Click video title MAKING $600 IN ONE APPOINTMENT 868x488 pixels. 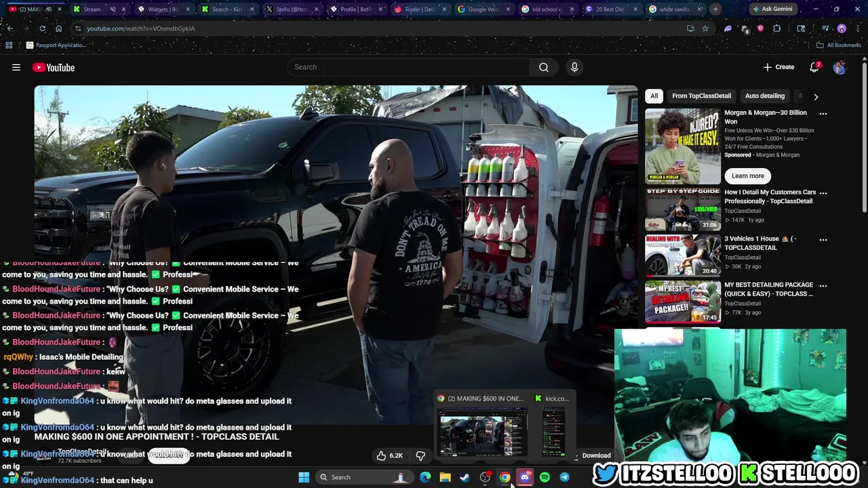point(157,437)
